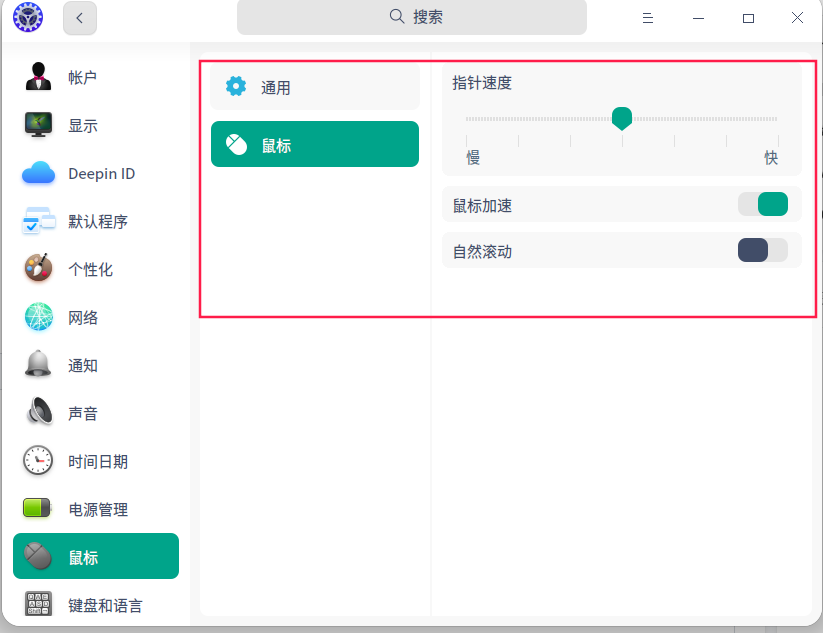Click the 显示 monitor icon

pyautogui.click(x=38, y=125)
